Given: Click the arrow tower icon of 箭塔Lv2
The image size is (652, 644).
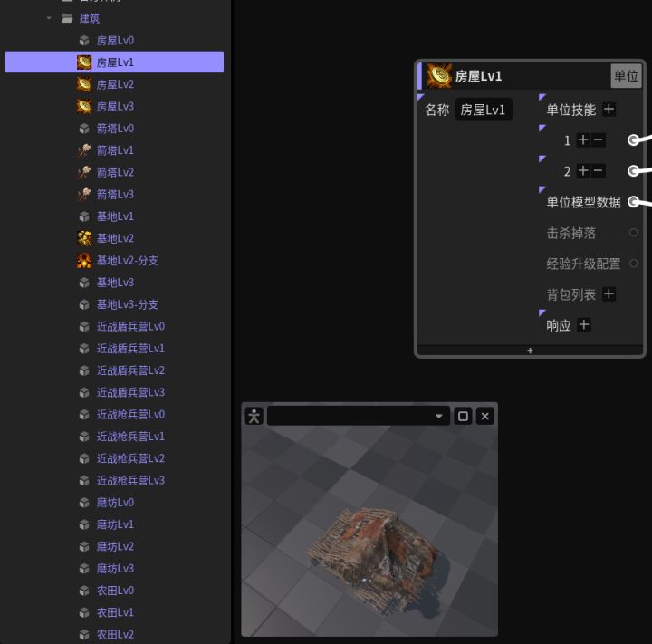Looking at the screenshot, I should coord(84,172).
